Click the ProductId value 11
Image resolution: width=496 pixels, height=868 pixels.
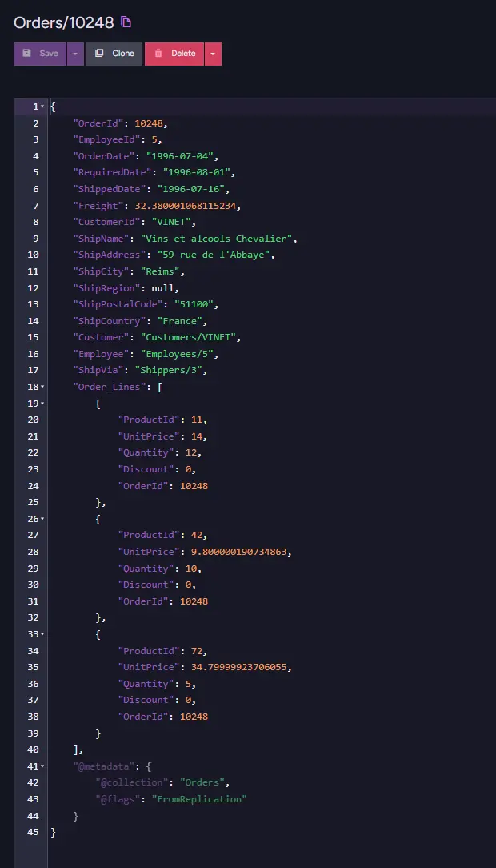tap(196, 420)
